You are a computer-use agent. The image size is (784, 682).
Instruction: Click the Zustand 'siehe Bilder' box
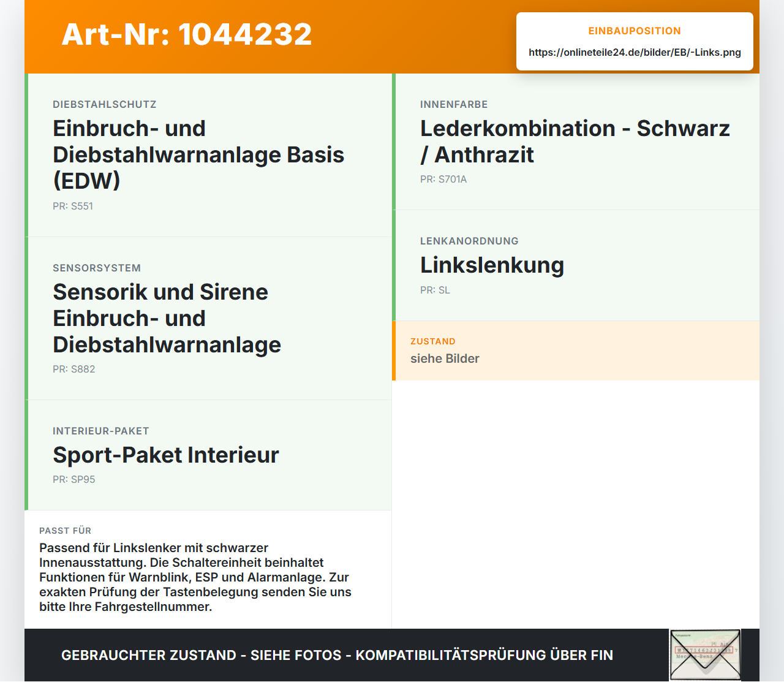(576, 350)
